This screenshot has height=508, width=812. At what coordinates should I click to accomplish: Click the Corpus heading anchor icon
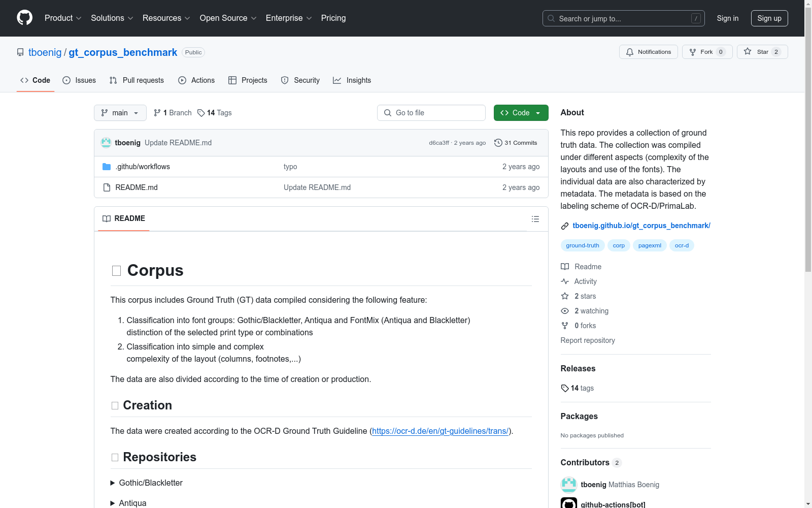[x=116, y=271]
